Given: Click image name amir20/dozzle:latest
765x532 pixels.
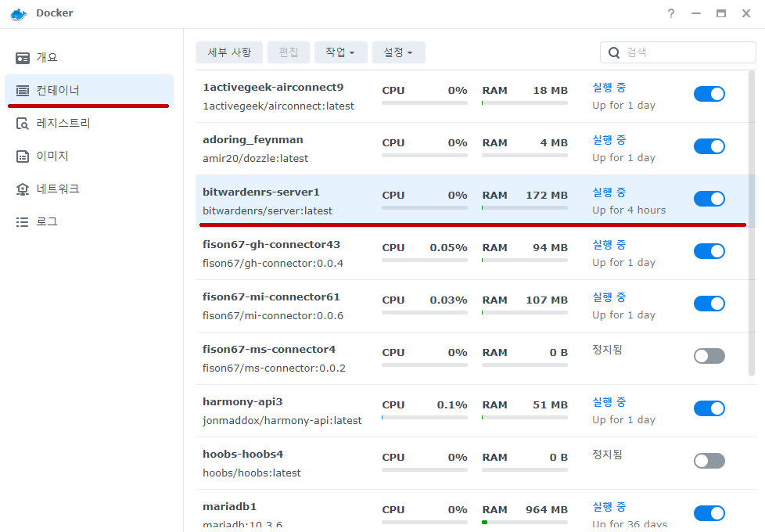Looking at the screenshot, I should 256,159.
